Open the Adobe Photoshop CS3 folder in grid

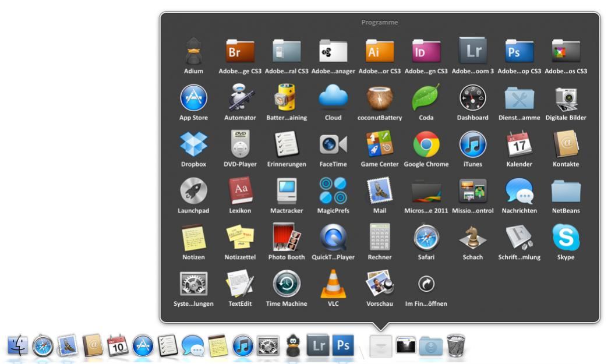click(x=519, y=51)
